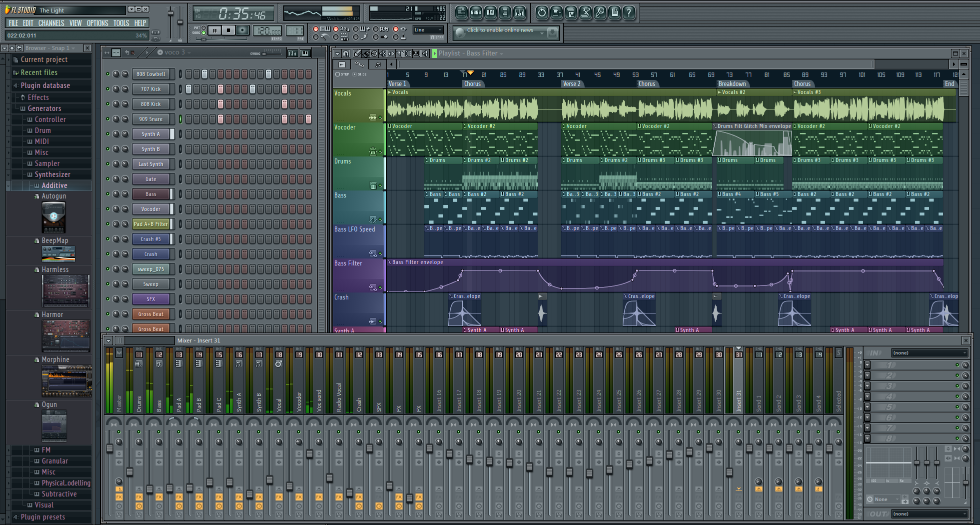Open the snap dropdown showing Line

click(427, 30)
